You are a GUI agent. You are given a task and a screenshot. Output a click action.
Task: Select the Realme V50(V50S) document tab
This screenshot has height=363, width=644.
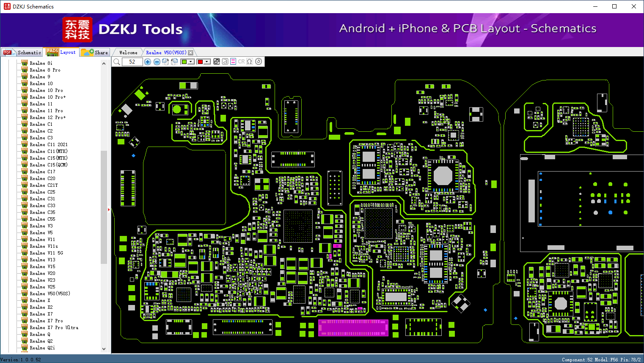tap(166, 53)
